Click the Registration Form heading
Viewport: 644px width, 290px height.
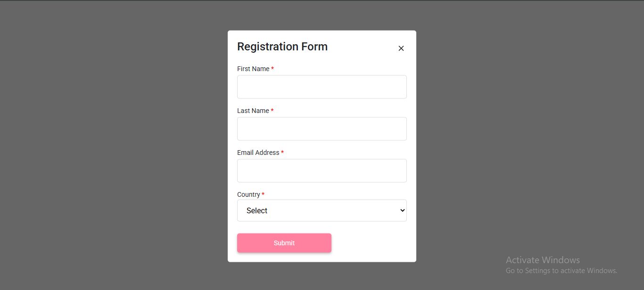tap(282, 47)
